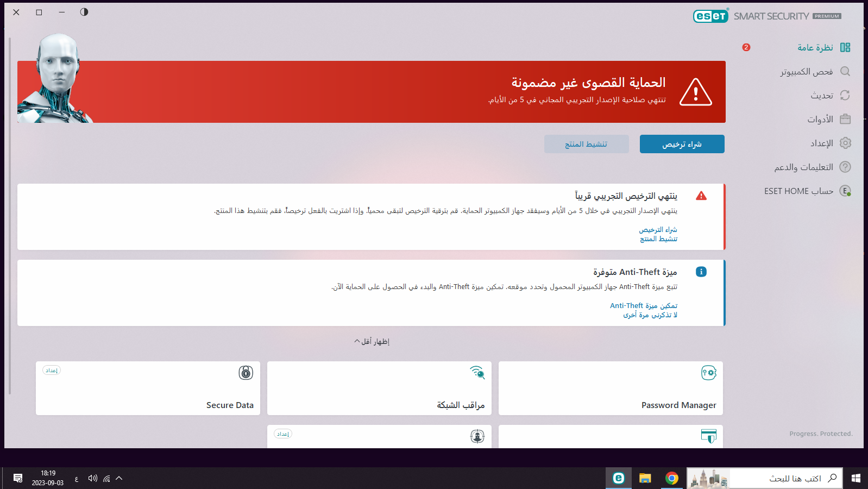Click Don't remind me again (لا تذكرني مرة أخرى) link
Screen dimensions: 868x489
click(x=650, y=315)
